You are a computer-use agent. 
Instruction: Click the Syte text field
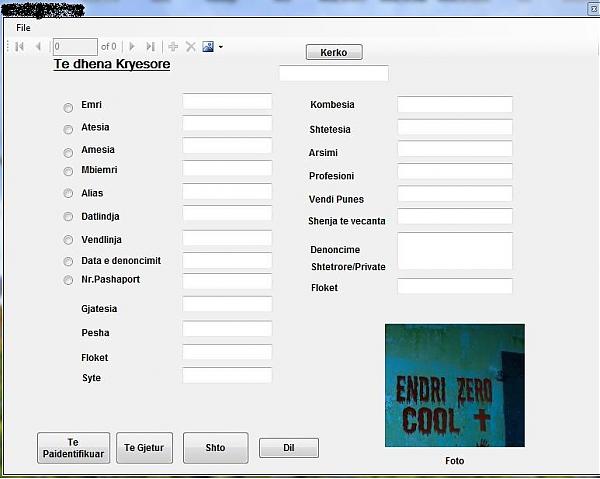click(227, 375)
